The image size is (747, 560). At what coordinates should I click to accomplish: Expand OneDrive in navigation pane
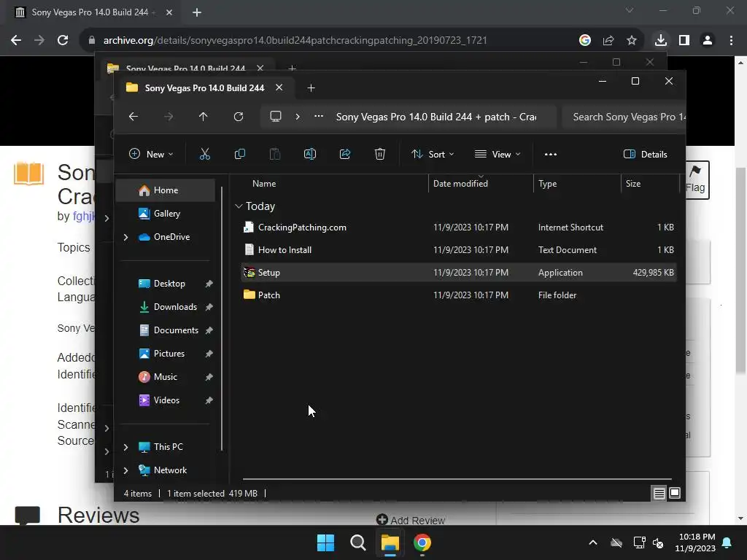[x=125, y=237]
